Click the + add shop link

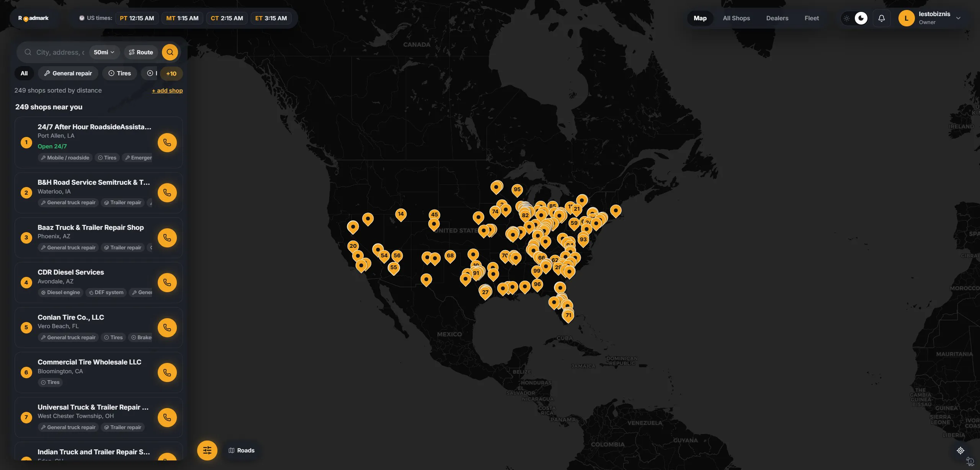(x=167, y=91)
